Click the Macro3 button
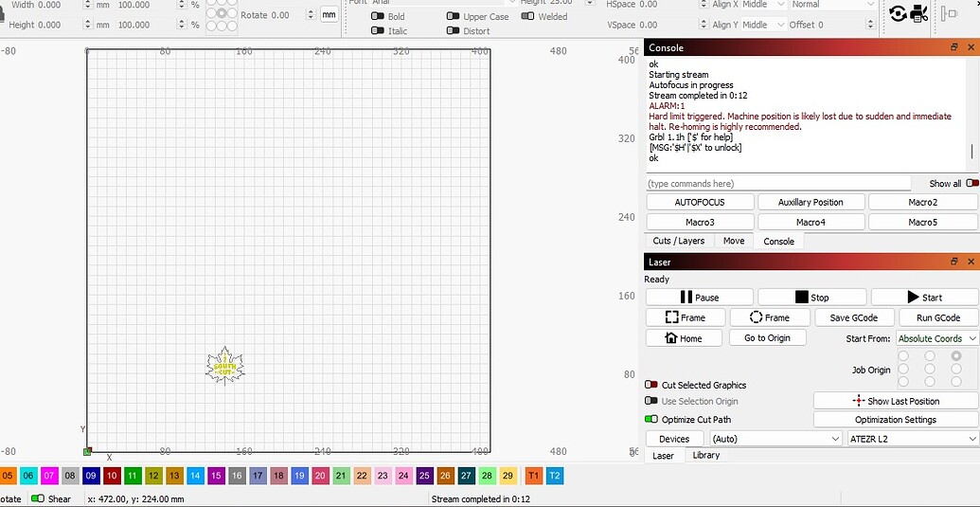This screenshot has width=980, height=507. [700, 222]
